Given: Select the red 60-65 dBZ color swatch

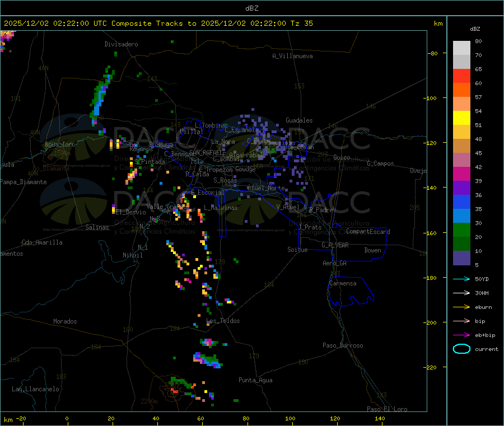Looking at the screenshot, I should 461,76.
